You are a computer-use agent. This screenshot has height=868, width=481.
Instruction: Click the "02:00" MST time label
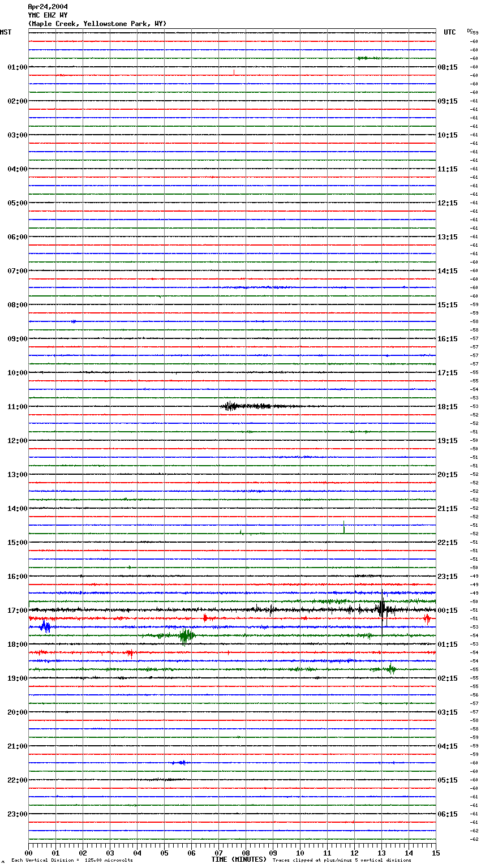17,101
